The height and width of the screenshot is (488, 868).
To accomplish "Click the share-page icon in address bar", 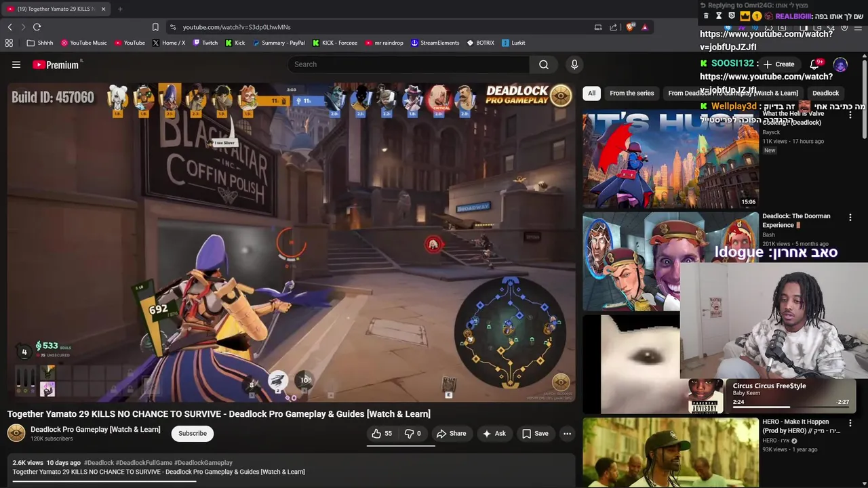I will (614, 27).
